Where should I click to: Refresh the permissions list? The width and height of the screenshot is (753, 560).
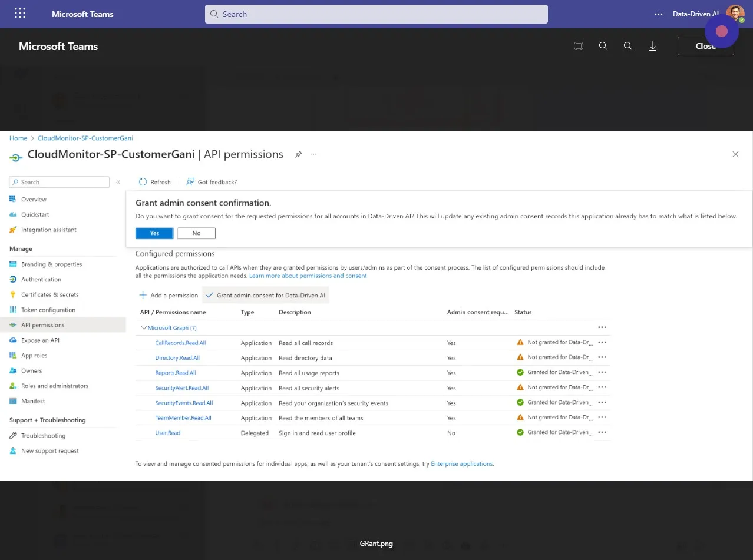[x=155, y=182]
